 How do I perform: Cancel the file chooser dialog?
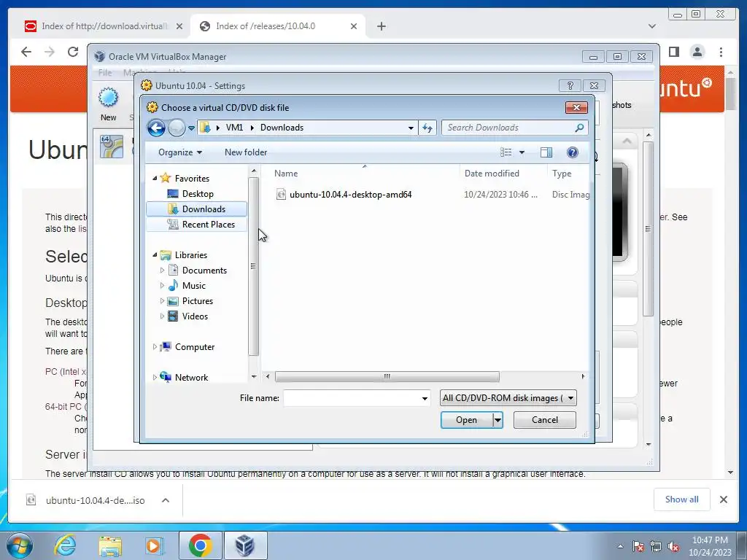pyautogui.click(x=544, y=420)
